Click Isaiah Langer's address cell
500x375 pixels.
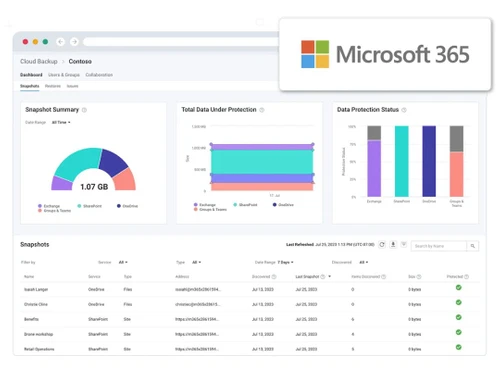click(198, 290)
